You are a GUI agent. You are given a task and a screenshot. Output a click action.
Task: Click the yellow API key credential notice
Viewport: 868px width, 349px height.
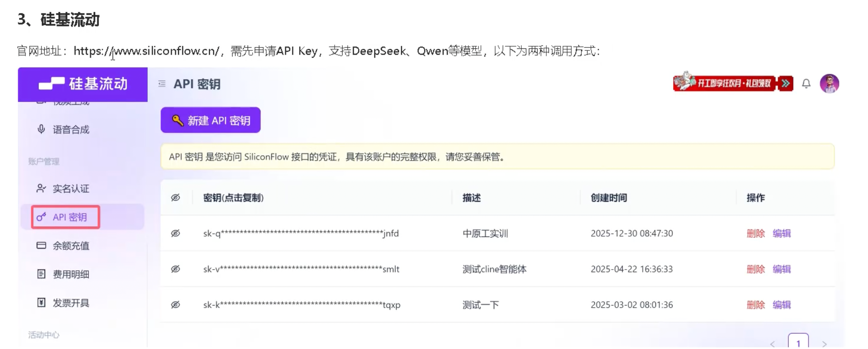498,156
